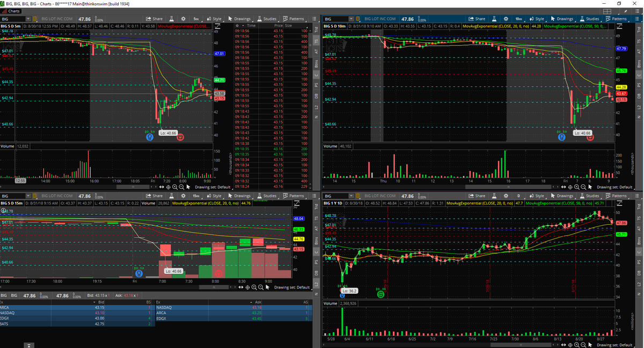Click zoom-in magnifier under the 10m chart

click(578, 187)
